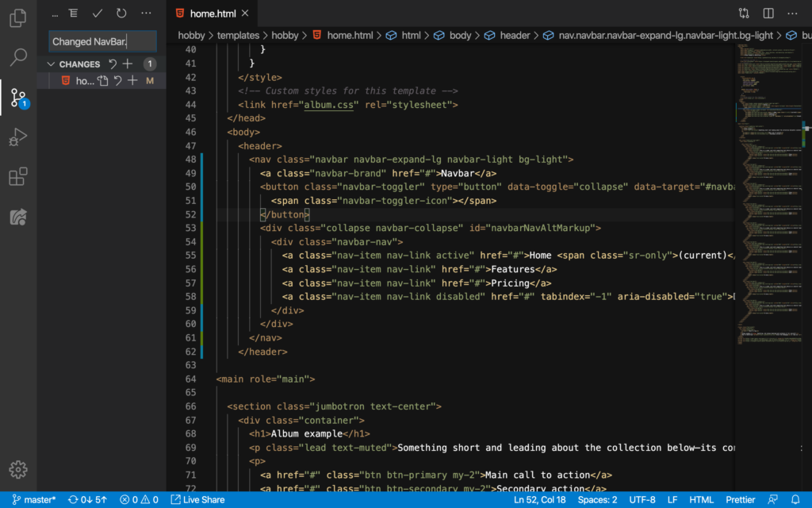The width and height of the screenshot is (812, 508).
Task: Open Source Control more actions menu
Action: coord(146,13)
